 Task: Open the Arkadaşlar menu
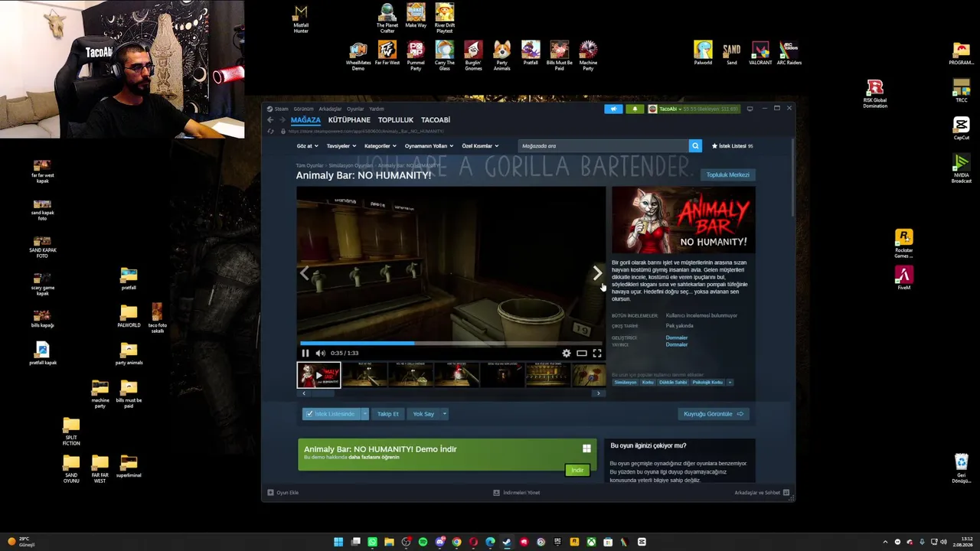pyautogui.click(x=330, y=109)
